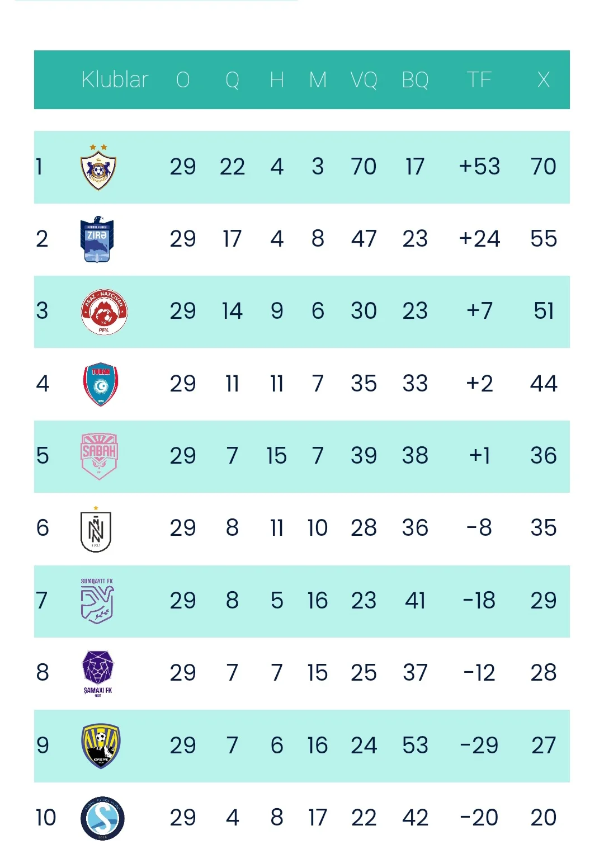Click the Qarabağ club crest in first place
The height and width of the screenshot is (868, 604).
pos(98,167)
